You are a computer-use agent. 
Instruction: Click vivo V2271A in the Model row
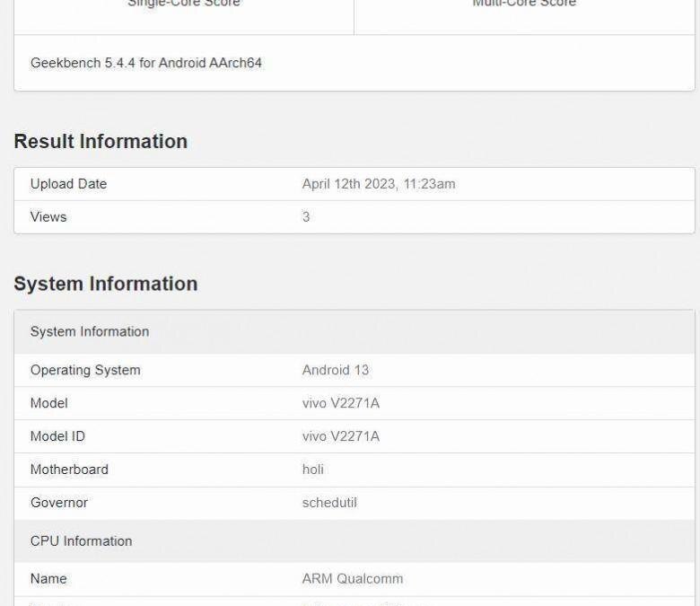341,404
